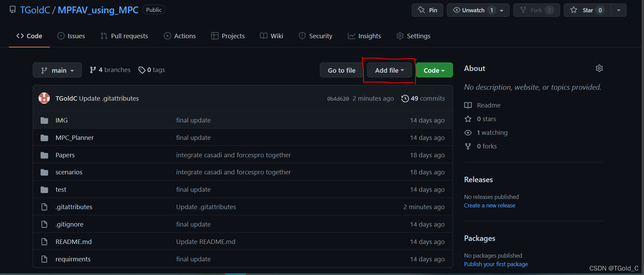Click the folder icon for test
The height and width of the screenshot is (275, 644).
pyautogui.click(x=44, y=189)
